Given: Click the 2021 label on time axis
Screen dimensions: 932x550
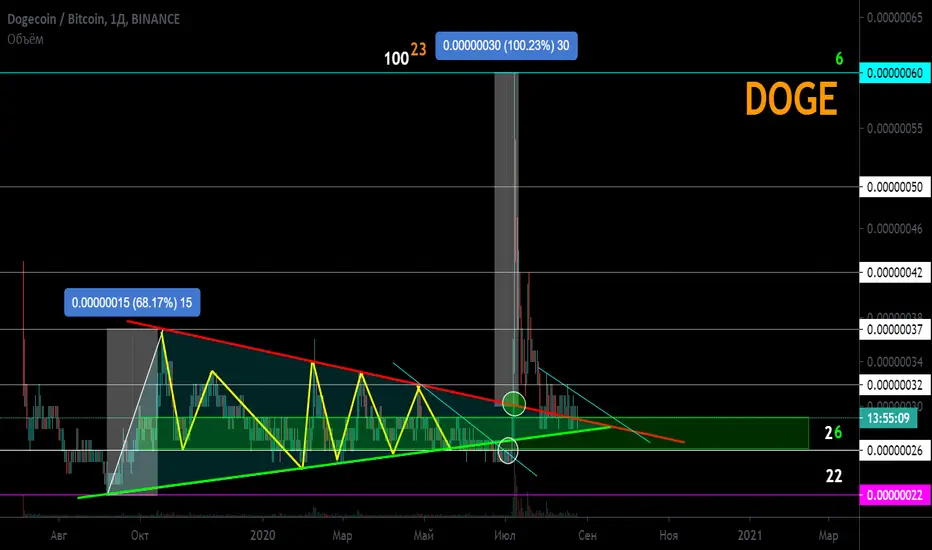Looking at the screenshot, I should coord(750,536).
